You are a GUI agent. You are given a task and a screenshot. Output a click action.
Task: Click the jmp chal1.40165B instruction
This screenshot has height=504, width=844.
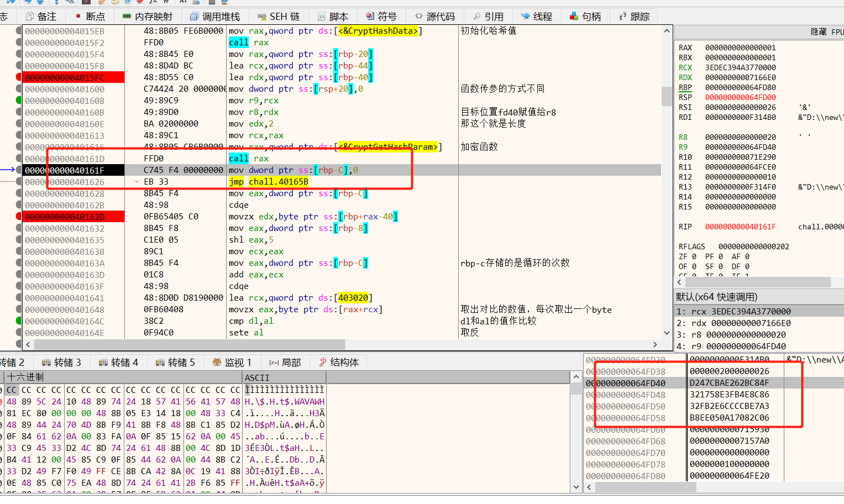[269, 182]
